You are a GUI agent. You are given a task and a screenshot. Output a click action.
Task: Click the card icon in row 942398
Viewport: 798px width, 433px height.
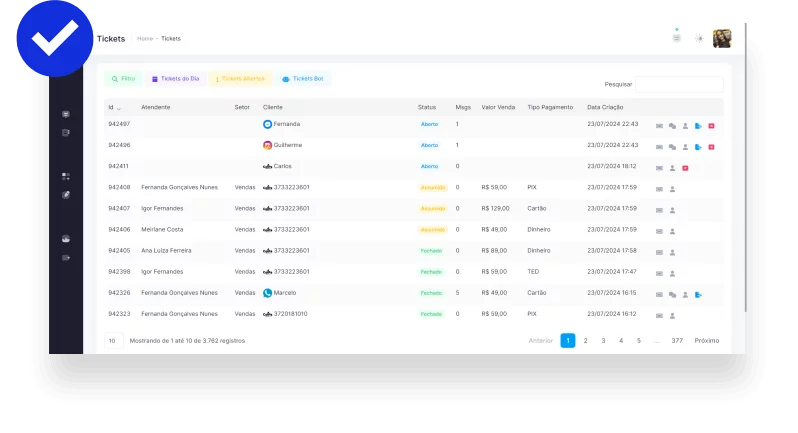pos(659,274)
